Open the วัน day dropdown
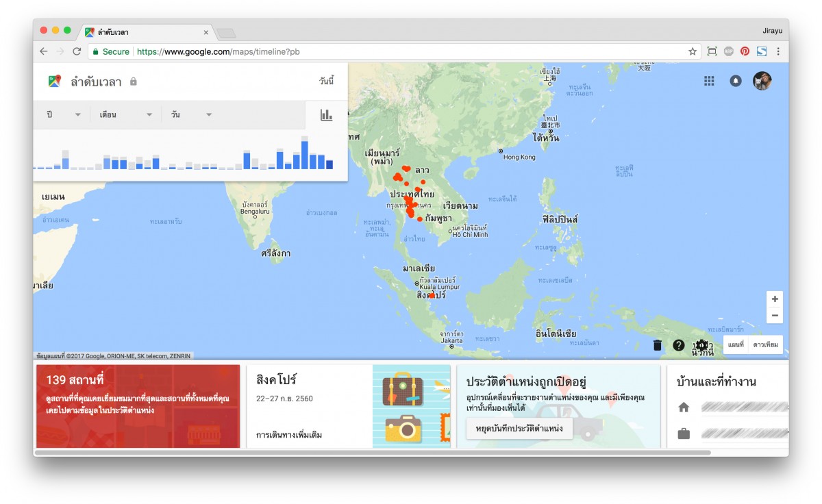Screen dimensions: 822x504 [x=191, y=114]
